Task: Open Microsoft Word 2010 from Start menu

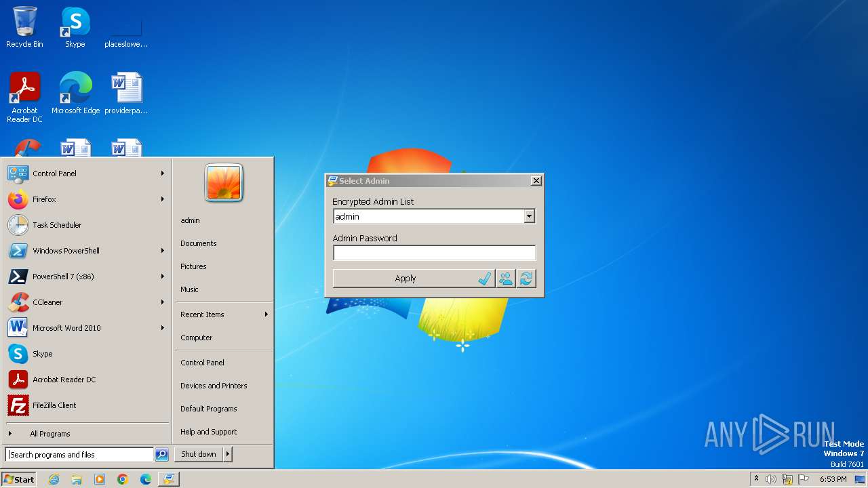Action: pos(86,328)
